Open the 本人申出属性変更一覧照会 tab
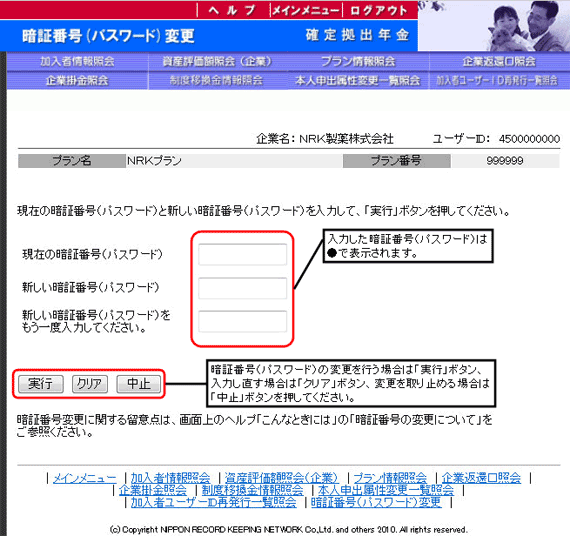The image size is (570, 536). pos(358,80)
